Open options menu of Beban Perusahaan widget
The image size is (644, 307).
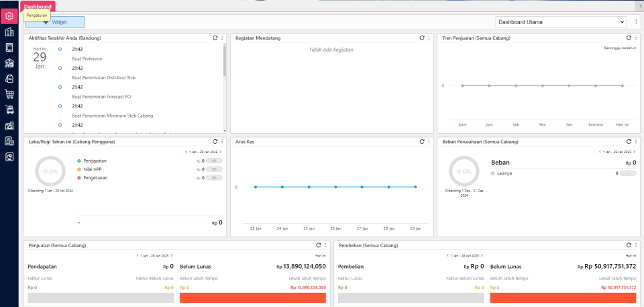[635, 142]
